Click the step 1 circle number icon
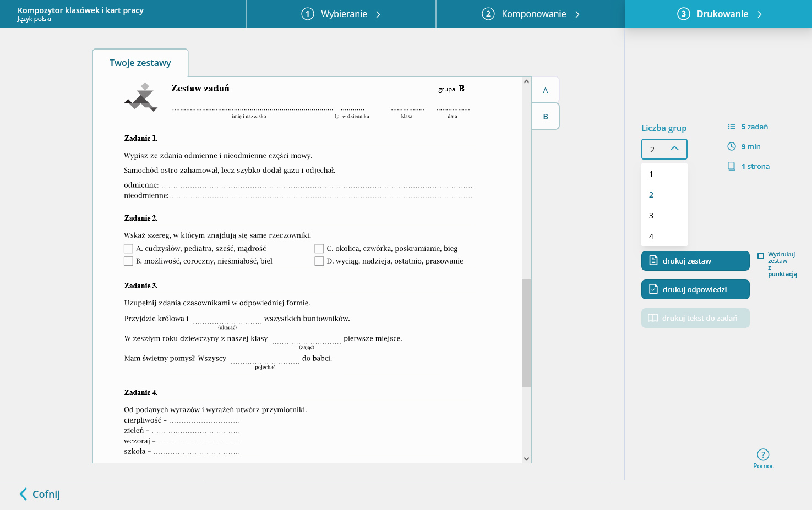 tap(308, 14)
